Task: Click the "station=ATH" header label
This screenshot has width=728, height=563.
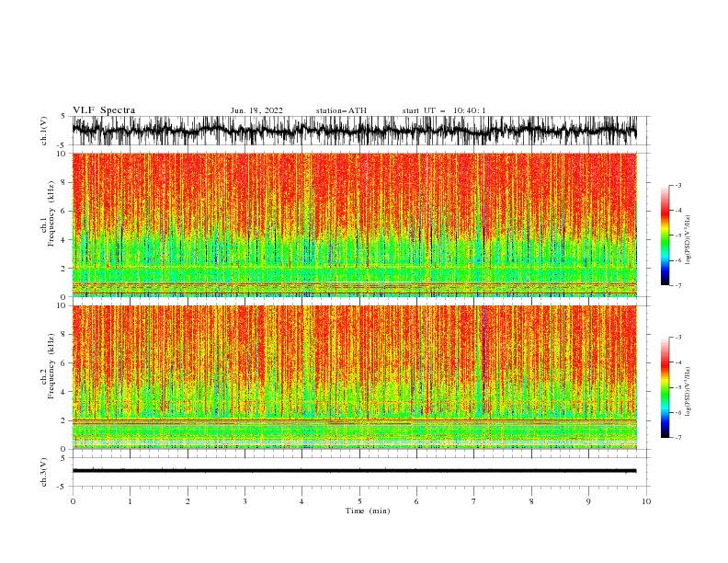Action: point(341,110)
